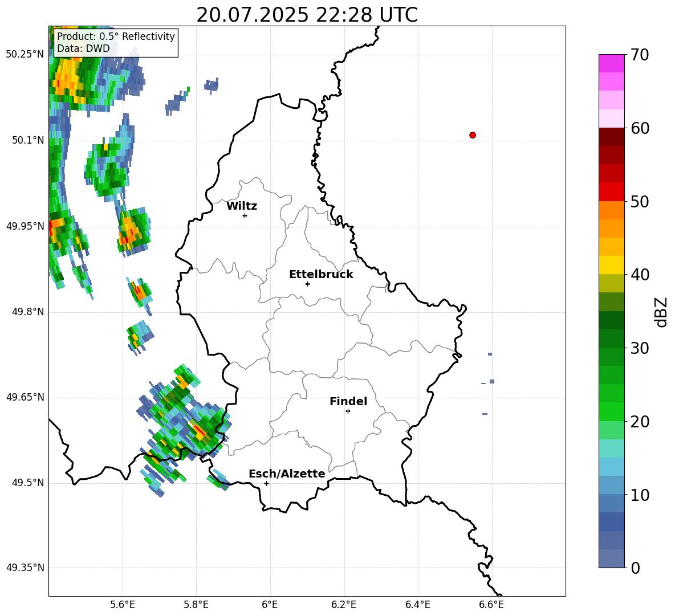
Task: Click the cross marker below Esch/Alzette
Action: point(266,483)
